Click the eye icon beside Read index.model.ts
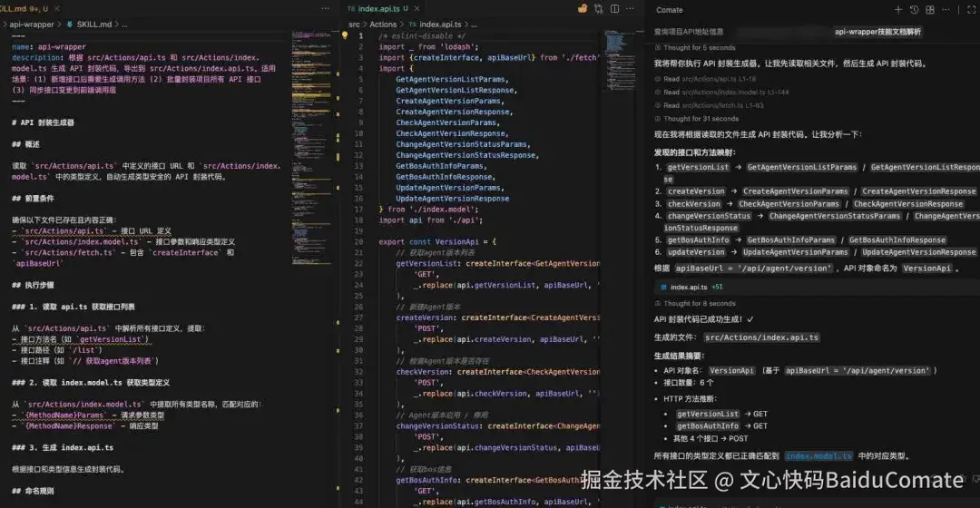Viewport: 980px width, 508px height. pyautogui.click(x=658, y=92)
